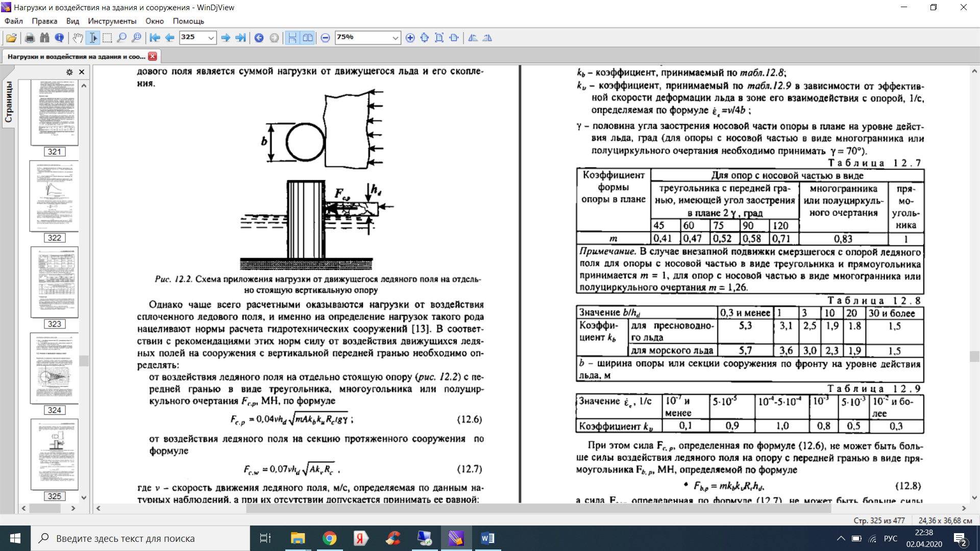Close the document tab with the red X
Screen dimensions: 980x551
[x=152, y=56]
